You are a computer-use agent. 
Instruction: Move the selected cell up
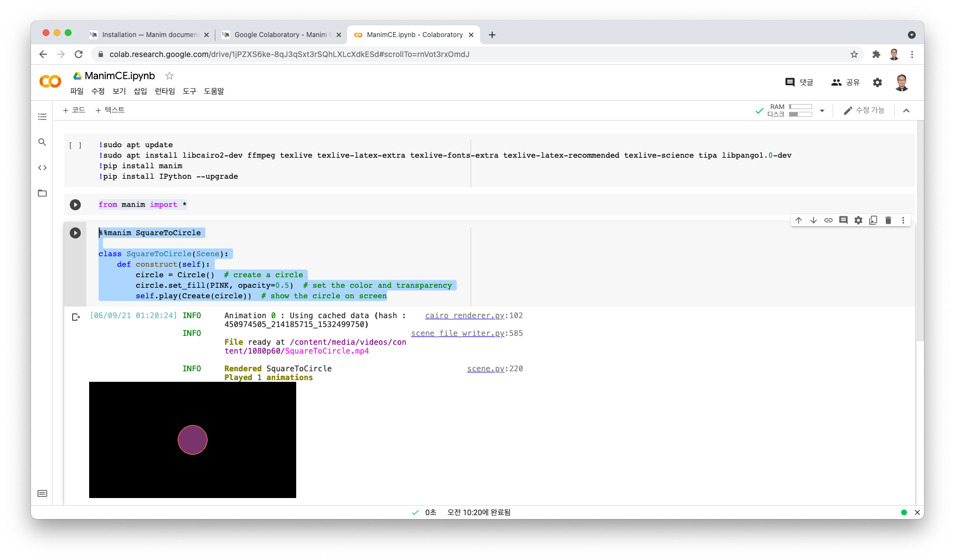[799, 220]
